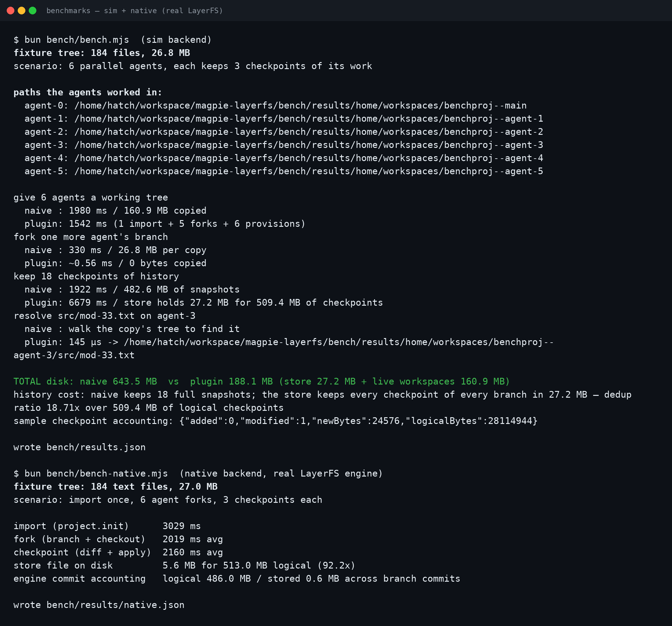
Task: Select the 'fixture tree: 184 files, 26.8 MB' line
Action: pyautogui.click(x=102, y=53)
